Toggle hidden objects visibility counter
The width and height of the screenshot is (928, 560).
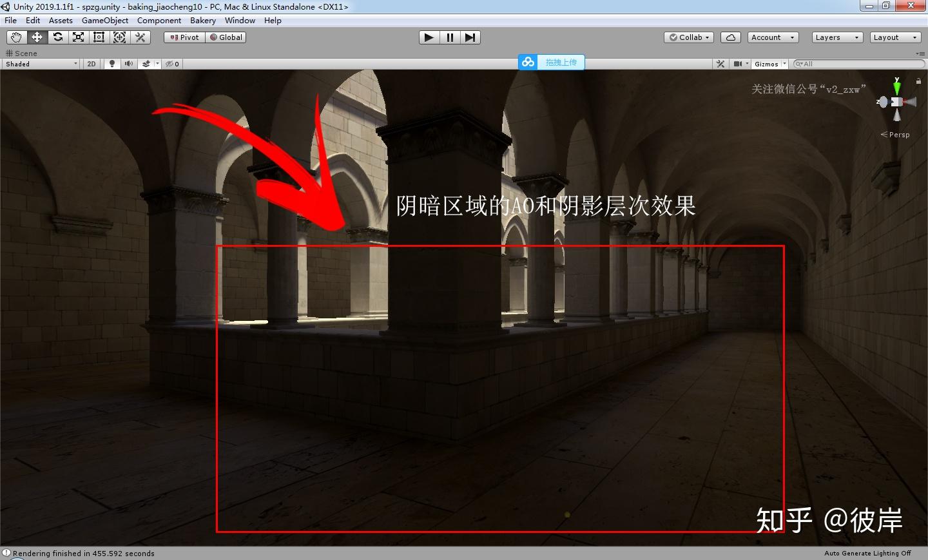(172, 64)
